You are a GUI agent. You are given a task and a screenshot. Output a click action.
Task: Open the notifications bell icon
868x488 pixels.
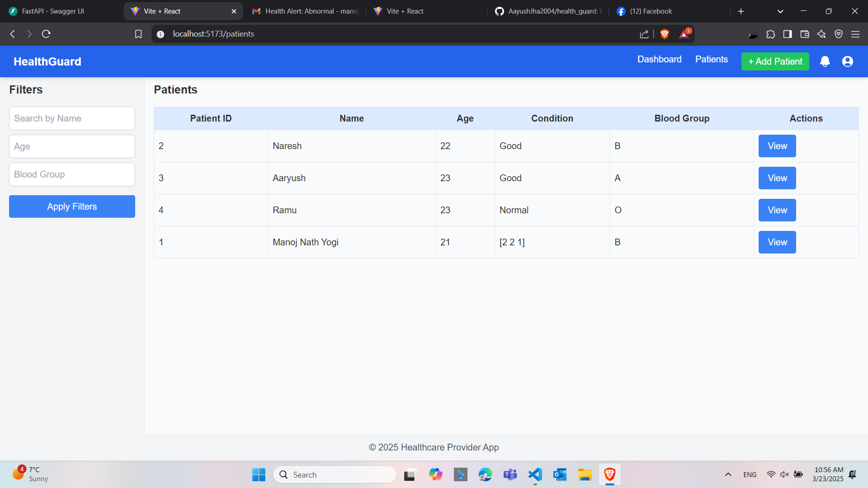pos(825,61)
